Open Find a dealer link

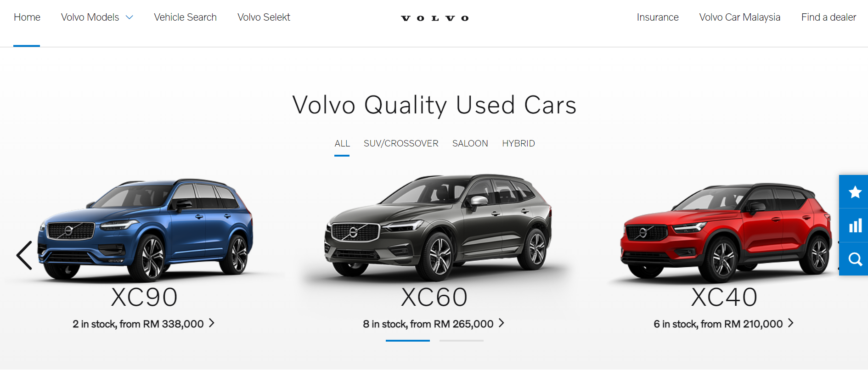[x=829, y=17]
